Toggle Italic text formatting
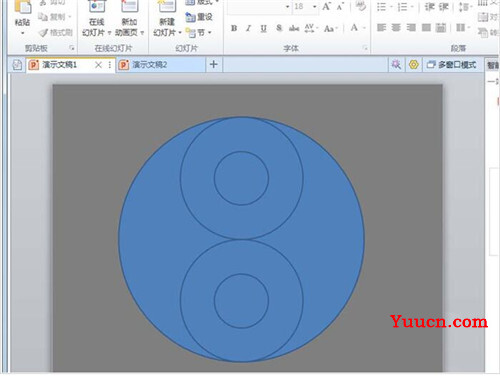The width and height of the screenshot is (500, 376). coord(248,28)
